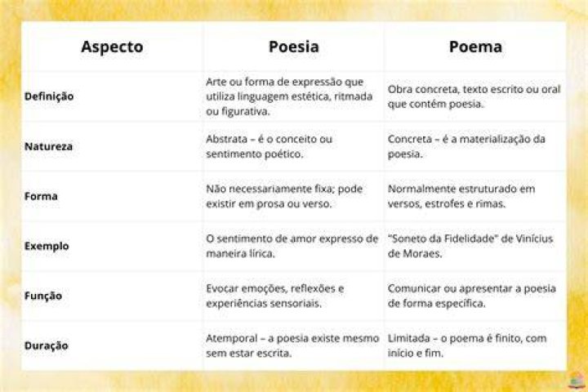The height and width of the screenshot is (392, 588).
Task: Click the Forma row label
Action: pyautogui.click(x=41, y=196)
